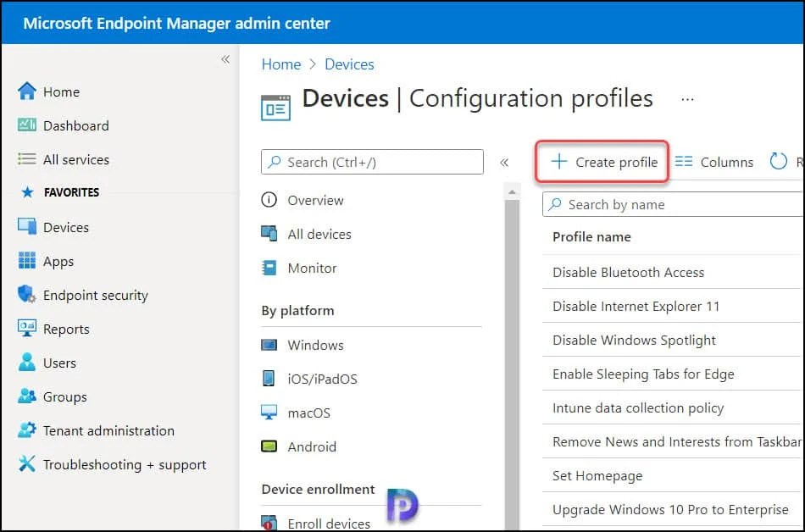Select the Windows platform icon
The height and width of the screenshot is (532, 805).
coord(269,345)
